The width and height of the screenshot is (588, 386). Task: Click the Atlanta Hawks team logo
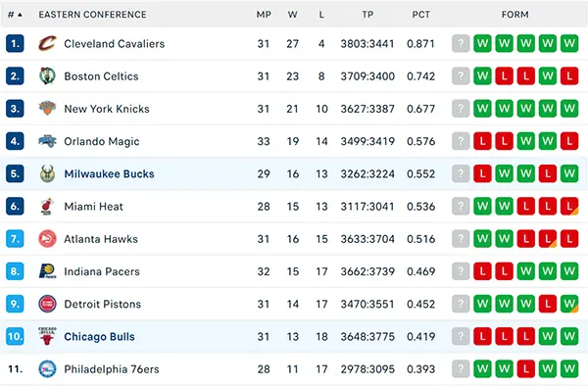click(48, 239)
